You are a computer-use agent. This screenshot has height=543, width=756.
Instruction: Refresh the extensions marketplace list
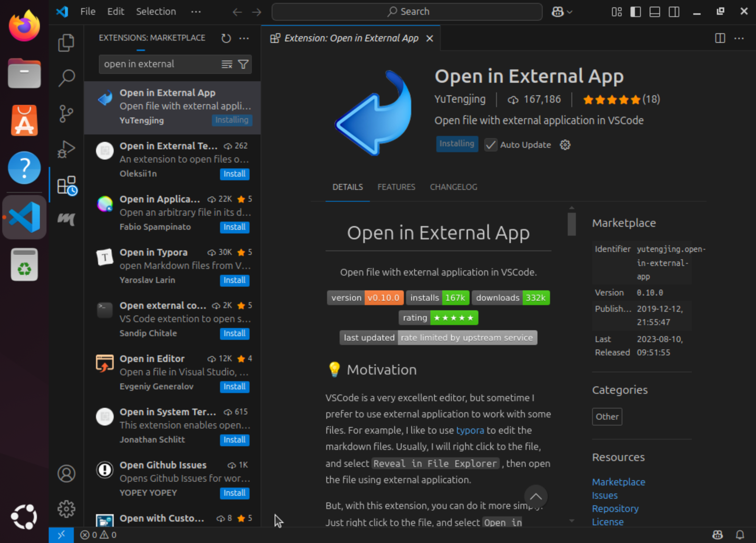226,38
